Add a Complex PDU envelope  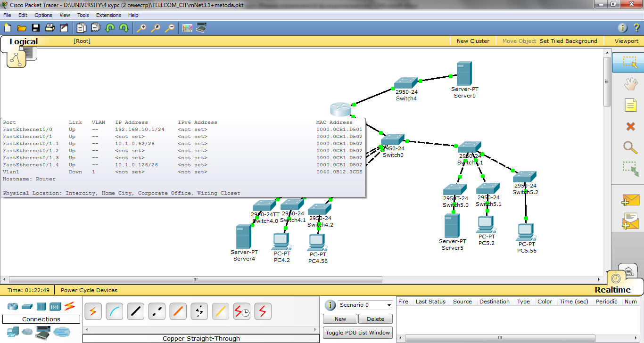point(630,221)
